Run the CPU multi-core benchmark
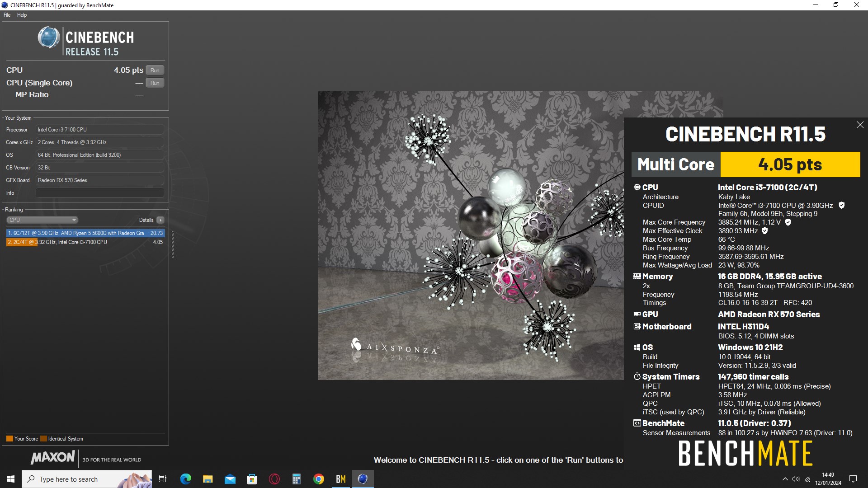Viewport: 868px width, 488px height. click(x=155, y=70)
